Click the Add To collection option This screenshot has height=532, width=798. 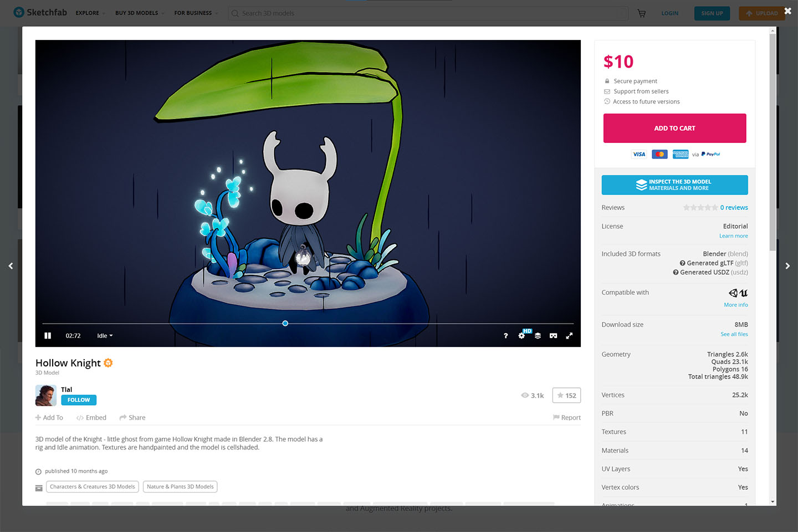(49, 418)
